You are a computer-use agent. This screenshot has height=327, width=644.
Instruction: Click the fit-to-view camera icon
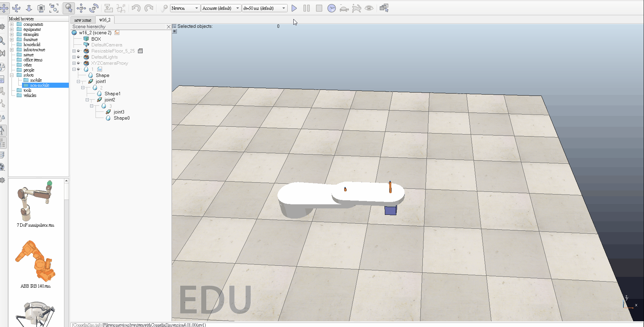click(x=54, y=8)
